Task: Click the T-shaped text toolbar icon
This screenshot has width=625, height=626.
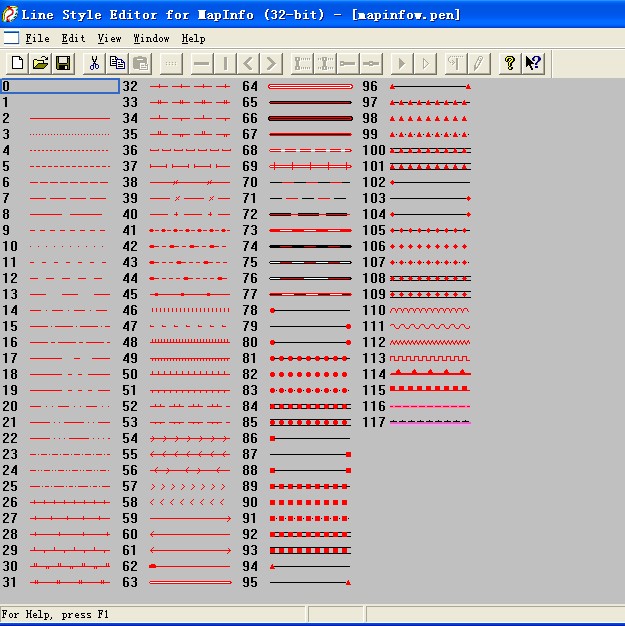Action: click(x=456, y=63)
